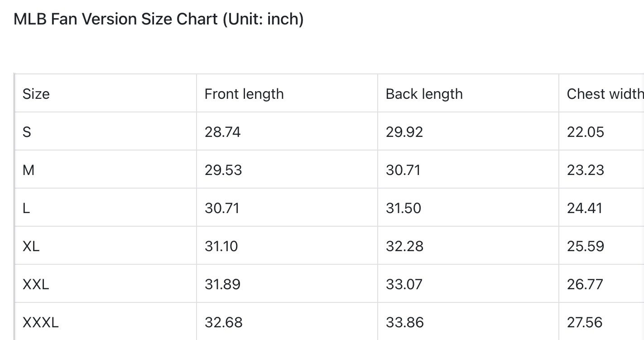Viewport: 644px width, 340px height.
Task: Click the L size row label
Action: (26, 208)
